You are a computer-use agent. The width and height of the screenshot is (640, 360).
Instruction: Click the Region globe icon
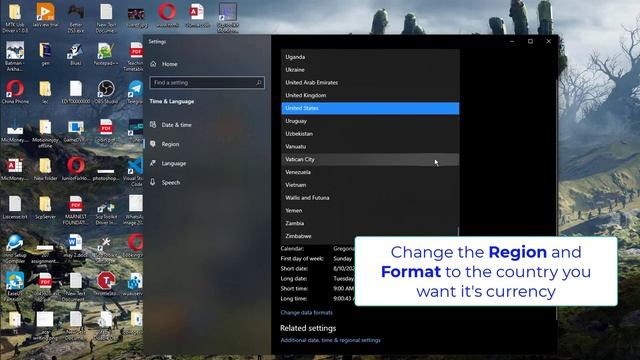coord(153,144)
